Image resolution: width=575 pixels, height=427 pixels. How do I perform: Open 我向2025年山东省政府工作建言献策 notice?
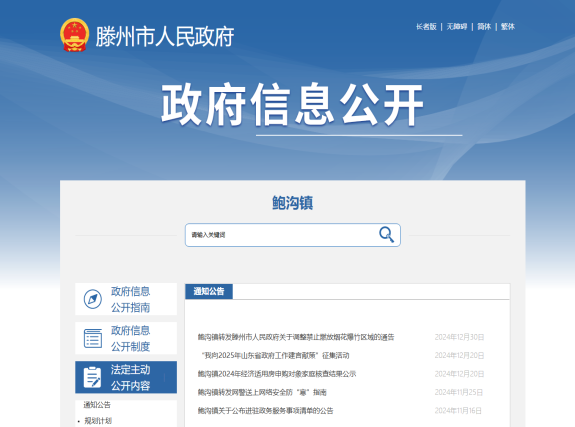[275, 355]
